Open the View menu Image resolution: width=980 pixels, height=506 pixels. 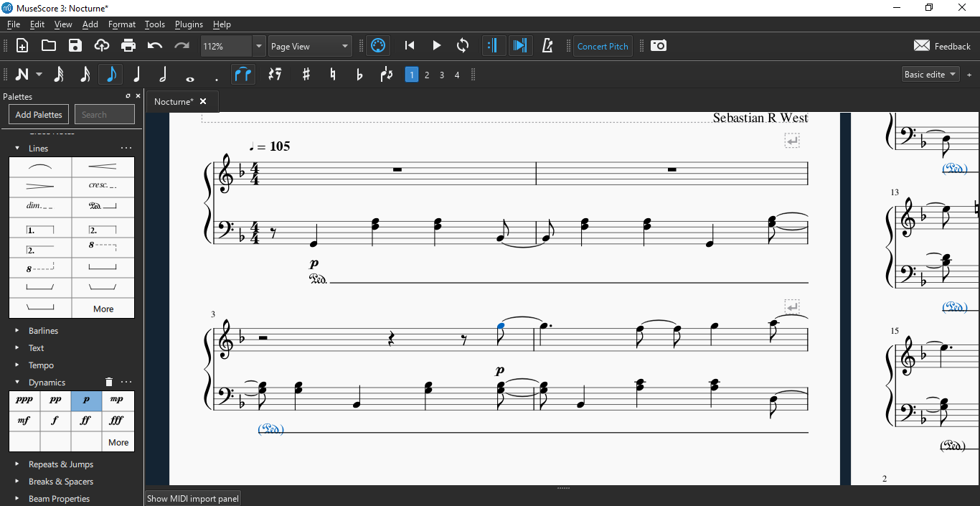click(x=63, y=24)
